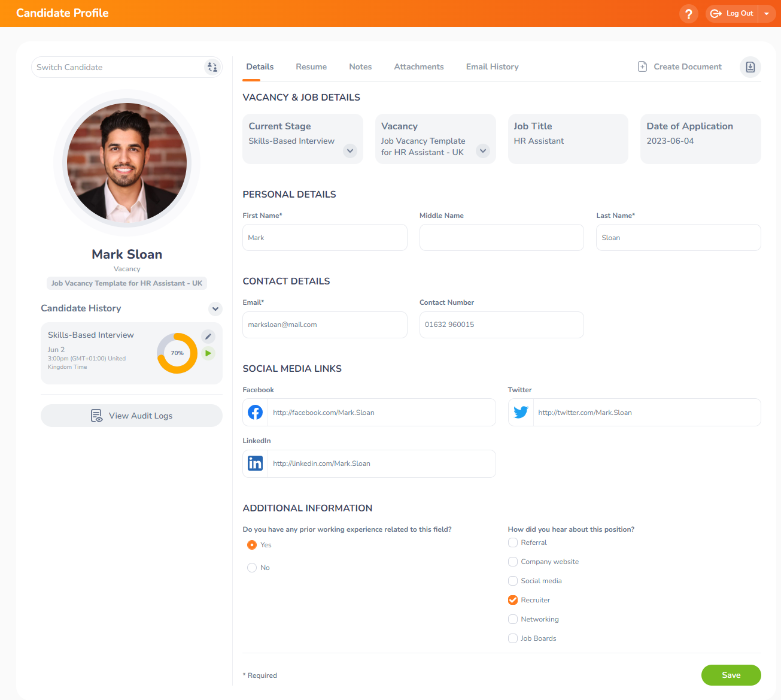
Task: Select the Job Boards option
Action: click(512, 638)
